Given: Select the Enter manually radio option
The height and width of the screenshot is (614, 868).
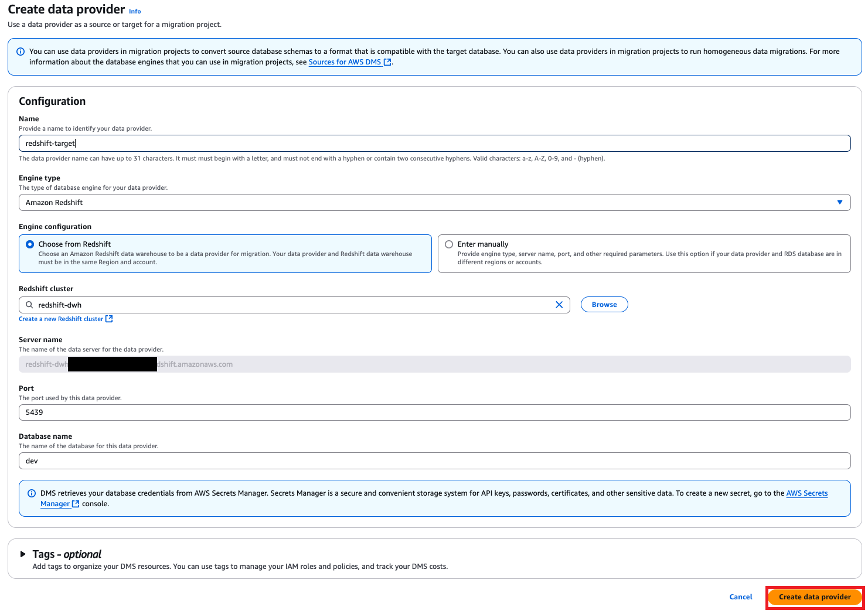Looking at the screenshot, I should [449, 244].
